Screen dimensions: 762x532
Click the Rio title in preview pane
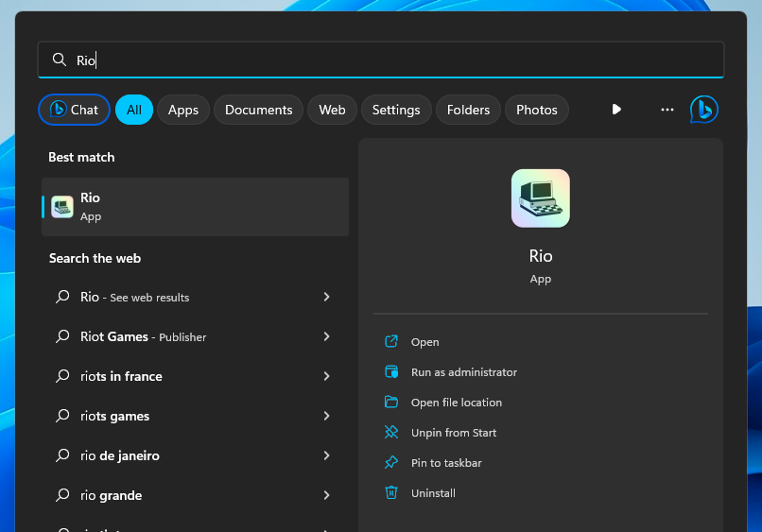[x=541, y=256]
